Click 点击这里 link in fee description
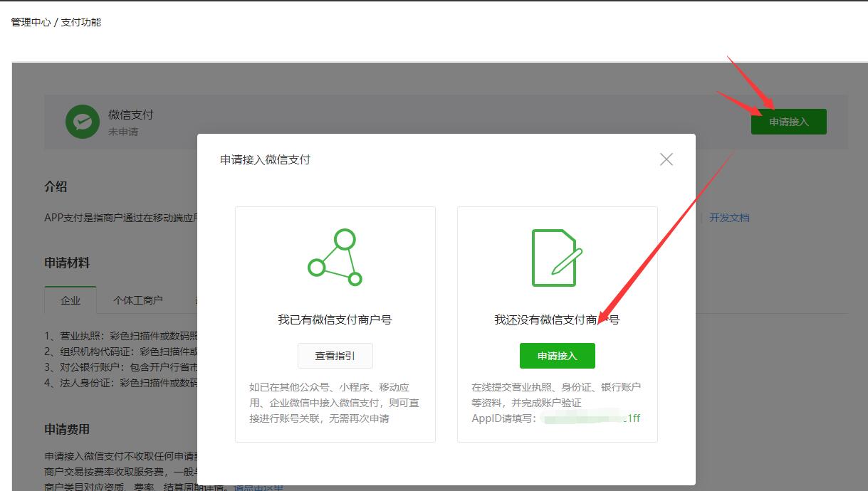The image size is (868, 491). click(x=258, y=487)
